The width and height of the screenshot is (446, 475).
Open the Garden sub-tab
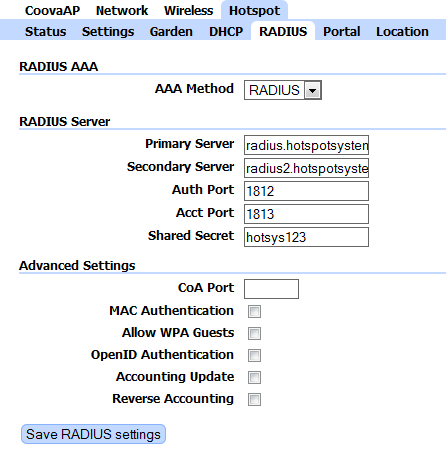pos(171,32)
